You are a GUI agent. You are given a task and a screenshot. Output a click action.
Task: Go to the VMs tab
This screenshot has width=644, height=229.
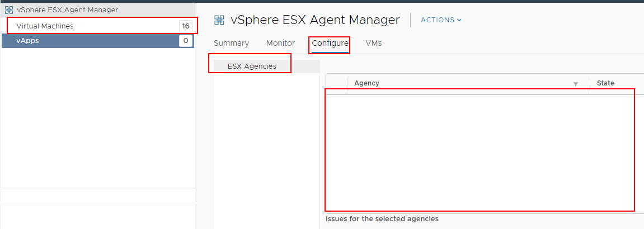coord(373,43)
